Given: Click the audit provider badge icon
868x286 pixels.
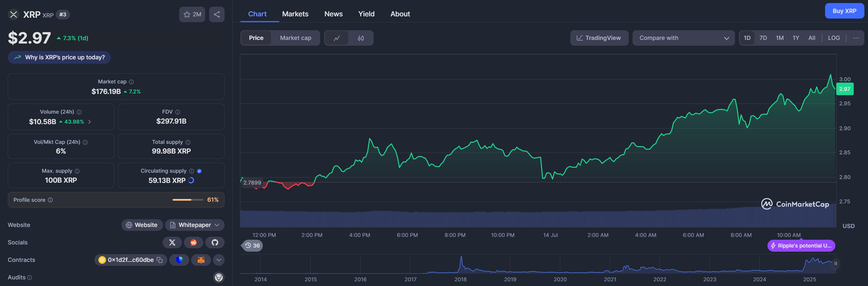Looking at the screenshot, I should coord(219,277).
